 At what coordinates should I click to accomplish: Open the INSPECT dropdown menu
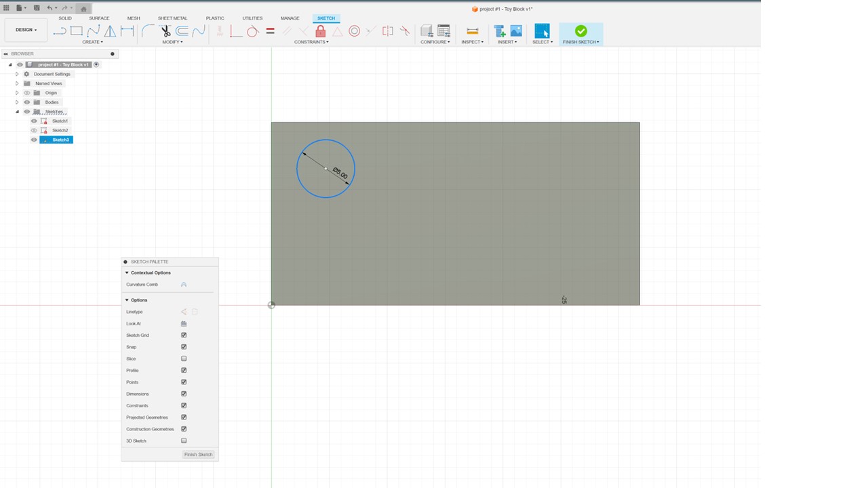[x=473, y=42]
